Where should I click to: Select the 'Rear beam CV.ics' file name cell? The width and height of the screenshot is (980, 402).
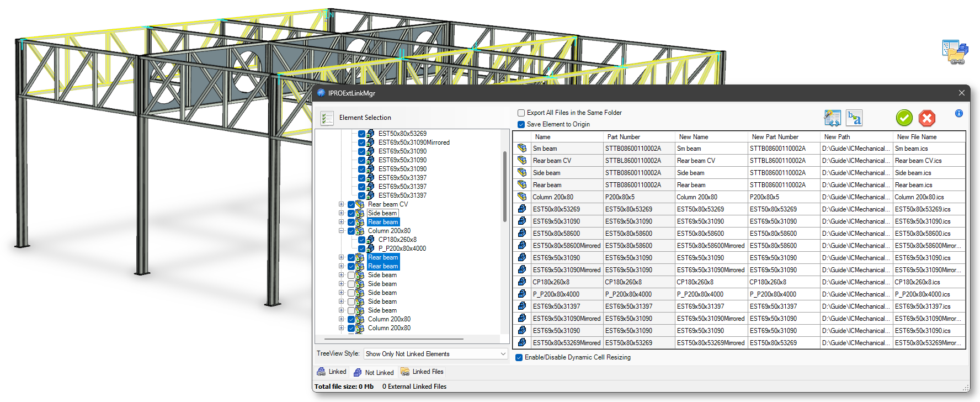click(x=929, y=161)
